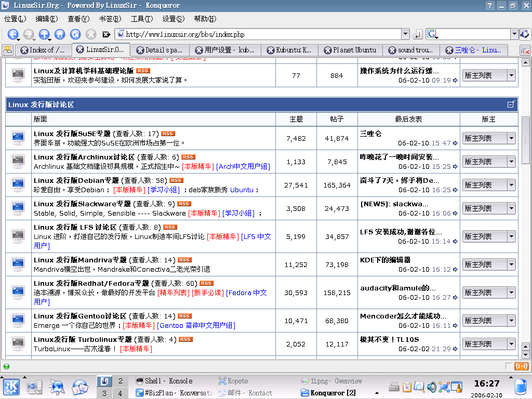Image resolution: width=532 pixels, height=399 pixels.
Task: Focus the URL address field
Action: pos(258,34)
